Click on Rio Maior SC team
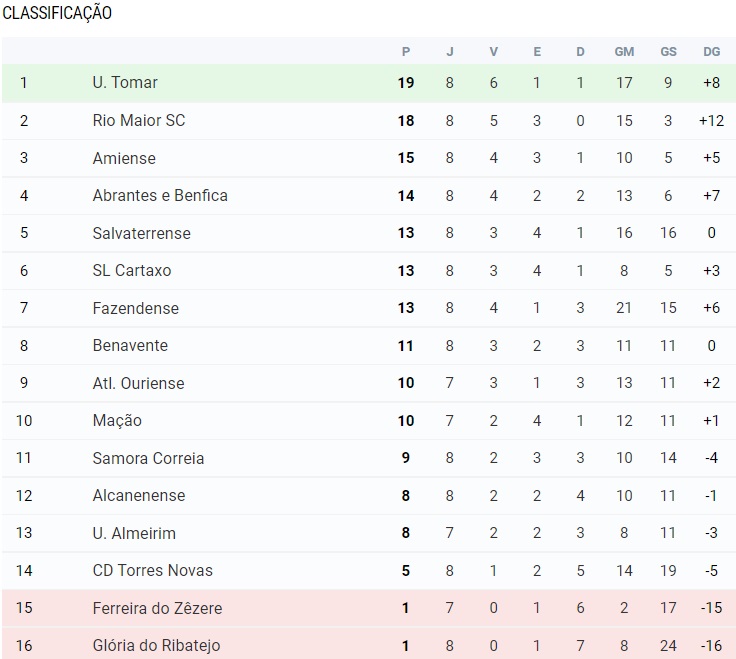The image size is (736, 659). point(139,120)
